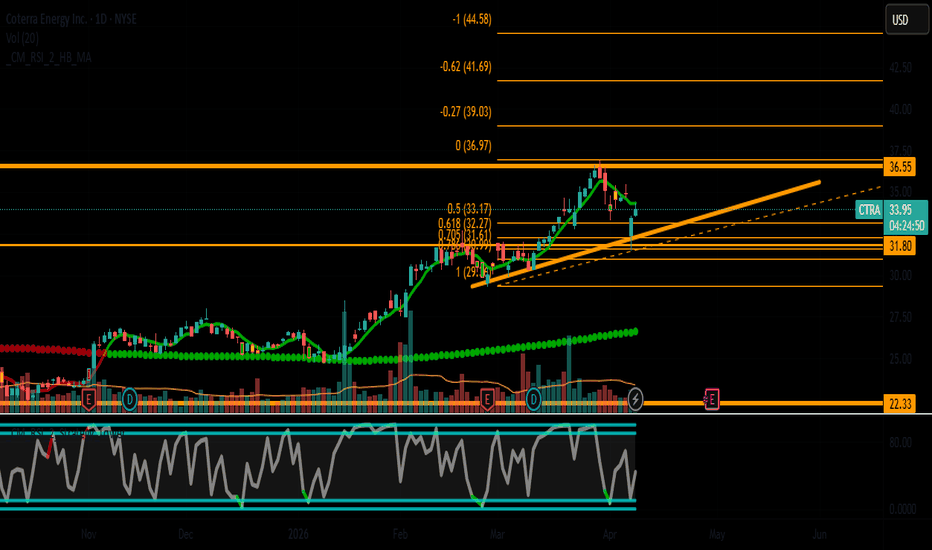Open the earnings marker in late February

(x=487, y=399)
